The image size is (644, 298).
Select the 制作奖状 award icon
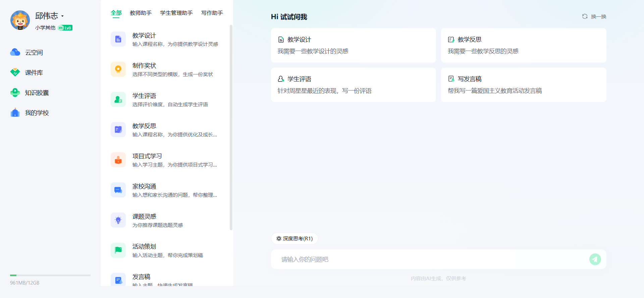point(118,69)
